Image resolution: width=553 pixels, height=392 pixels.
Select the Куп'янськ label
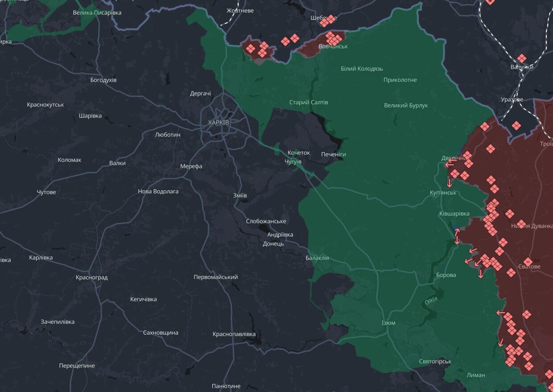click(x=443, y=193)
